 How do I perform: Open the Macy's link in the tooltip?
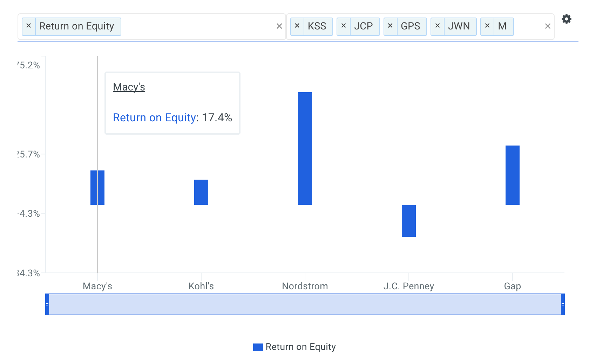click(129, 87)
